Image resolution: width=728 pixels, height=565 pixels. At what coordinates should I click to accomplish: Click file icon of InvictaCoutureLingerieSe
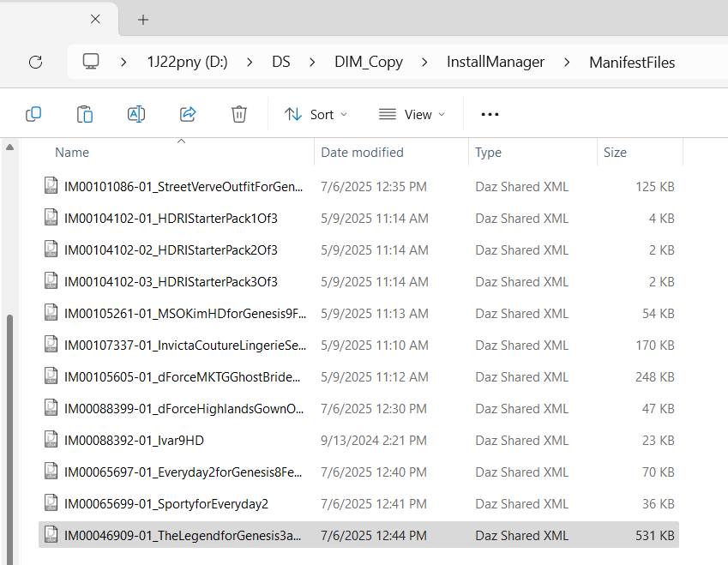coord(51,345)
